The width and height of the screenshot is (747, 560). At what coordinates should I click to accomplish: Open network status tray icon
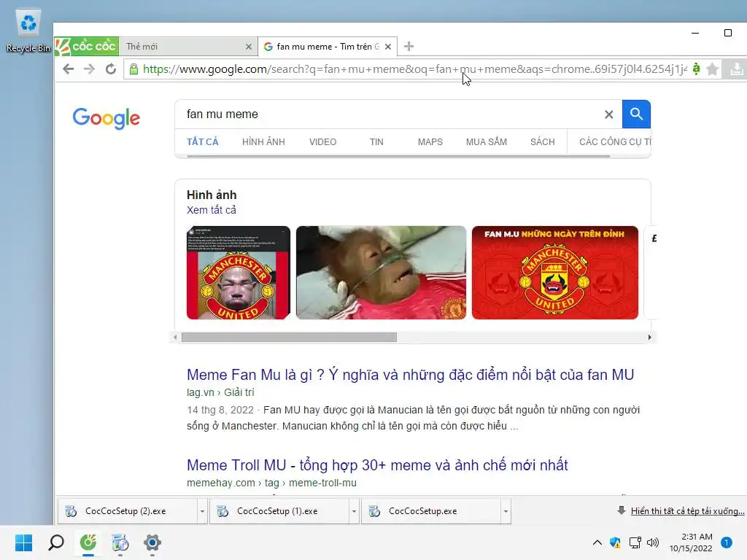[x=635, y=542]
